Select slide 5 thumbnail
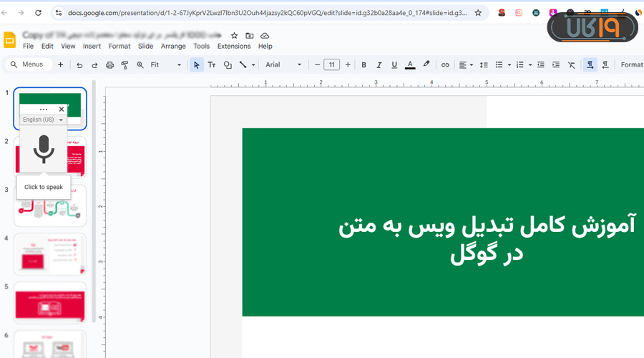The height and width of the screenshot is (358, 644). click(50, 303)
